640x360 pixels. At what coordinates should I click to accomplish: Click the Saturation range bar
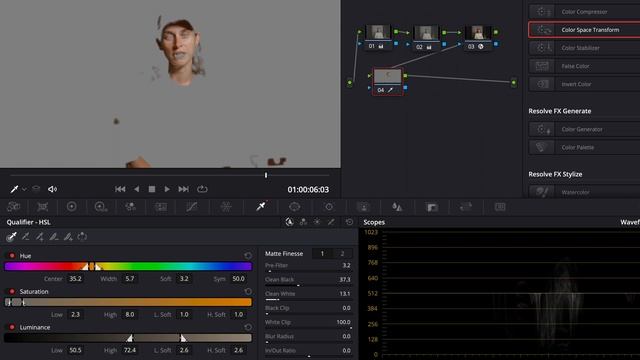click(128, 302)
